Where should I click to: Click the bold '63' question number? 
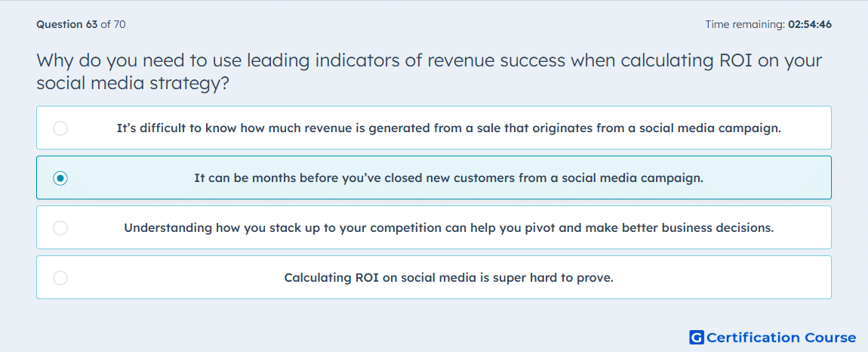pos(92,24)
